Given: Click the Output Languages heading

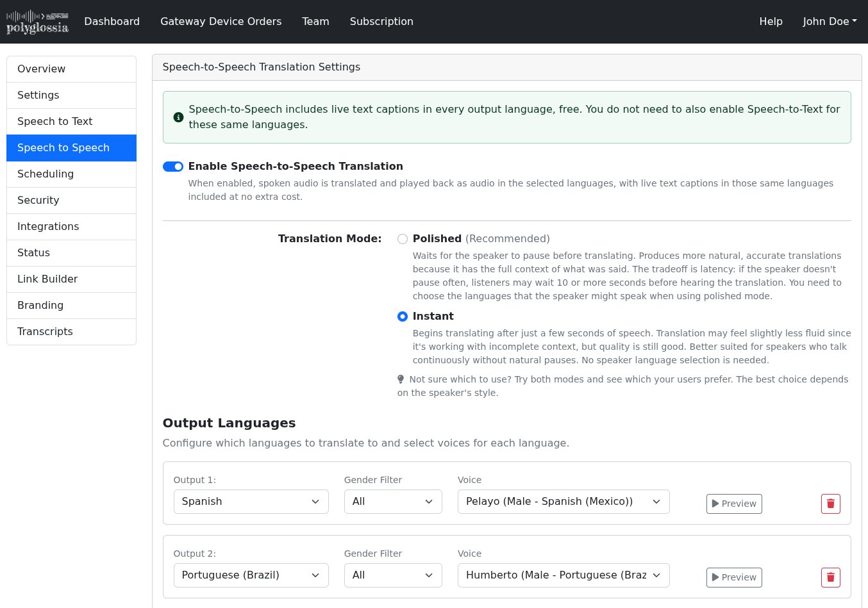Looking at the screenshot, I should pos(229,423).
